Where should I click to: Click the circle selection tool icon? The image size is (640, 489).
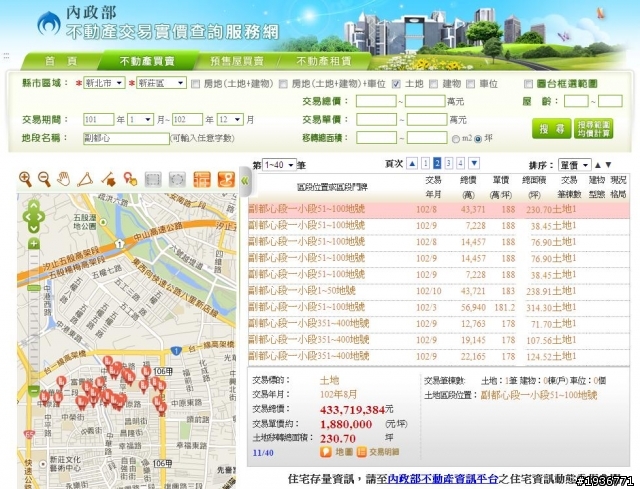[x=177, y=179]
